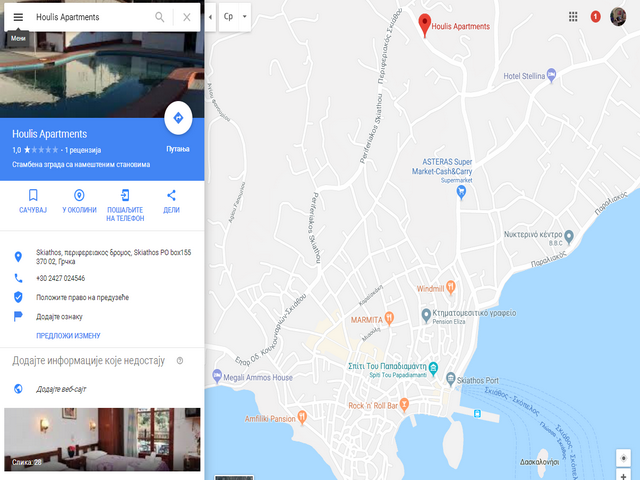Click the Hotel Stellina map marker
640x480 pixels.
tap(551, 75)
